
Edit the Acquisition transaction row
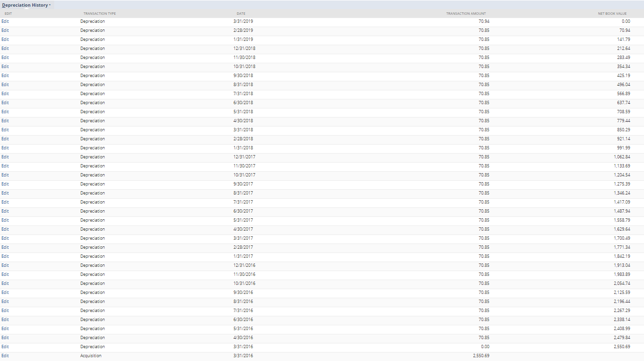pos(5,356)
